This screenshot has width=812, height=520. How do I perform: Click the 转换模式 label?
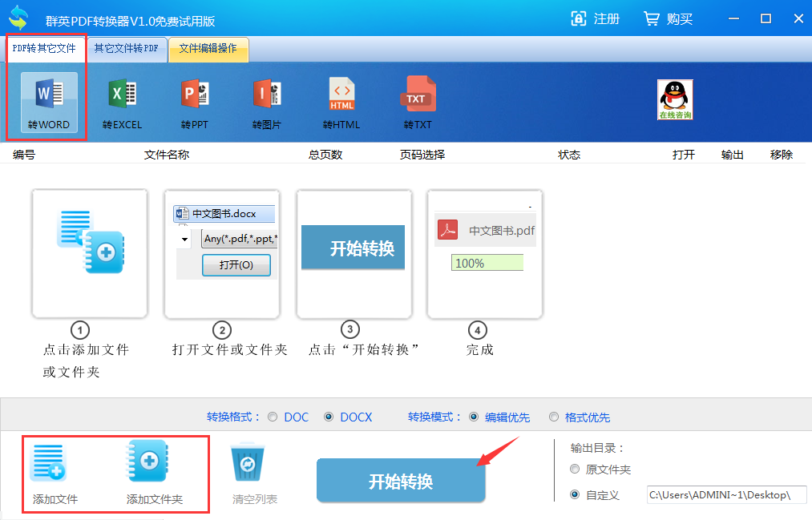pyautogui.click(x=434, y=417)
